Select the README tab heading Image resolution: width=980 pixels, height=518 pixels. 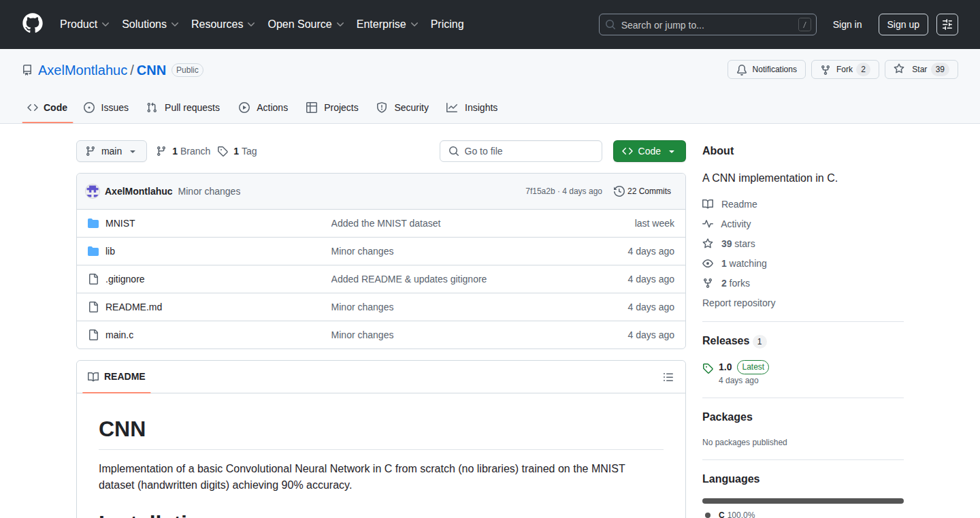click(116, 377)
